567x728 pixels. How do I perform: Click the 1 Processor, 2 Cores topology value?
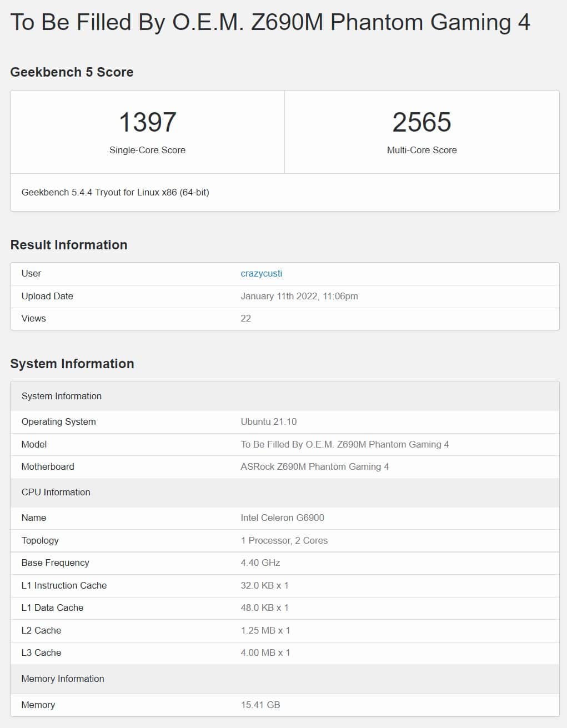pos(284,540)
